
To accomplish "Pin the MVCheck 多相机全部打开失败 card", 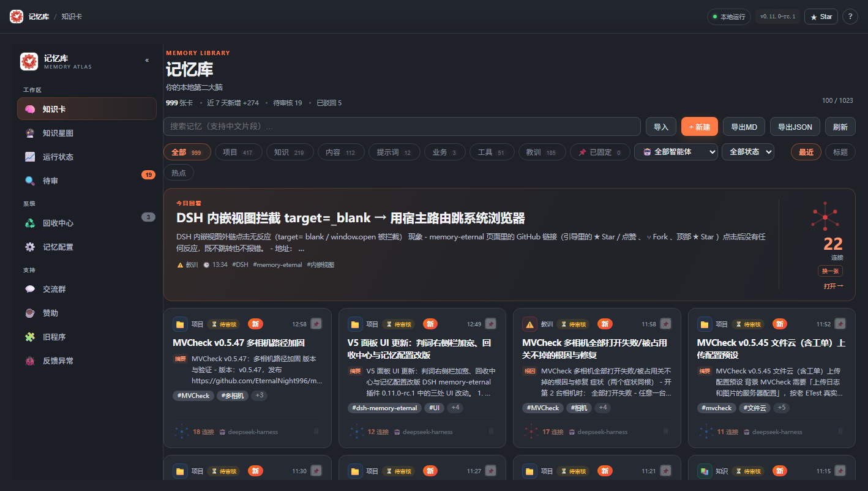I will 665,324.
